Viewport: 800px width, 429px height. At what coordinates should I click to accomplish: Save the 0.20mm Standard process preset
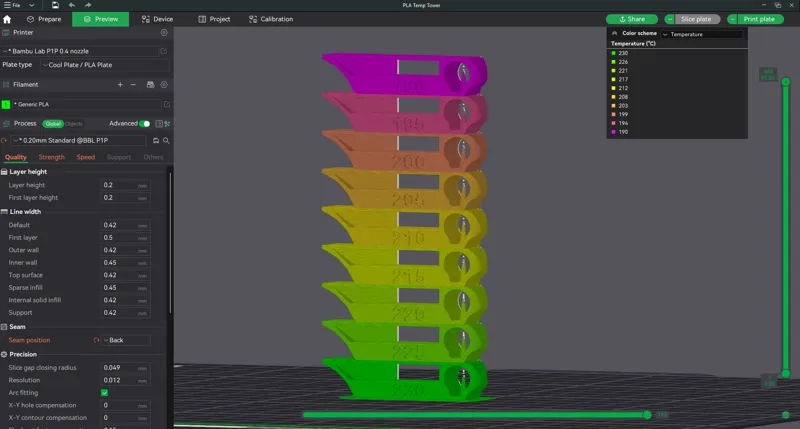pos(156,140)
